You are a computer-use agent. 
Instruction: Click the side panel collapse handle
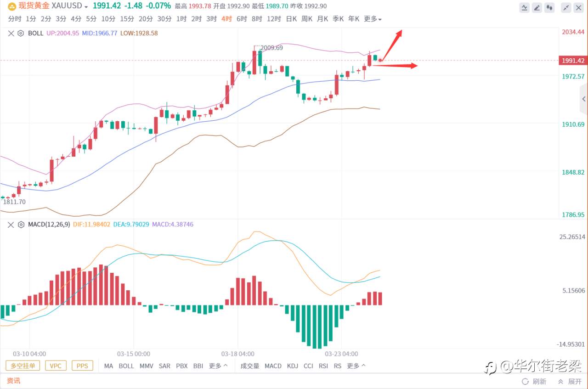point(584,99)
